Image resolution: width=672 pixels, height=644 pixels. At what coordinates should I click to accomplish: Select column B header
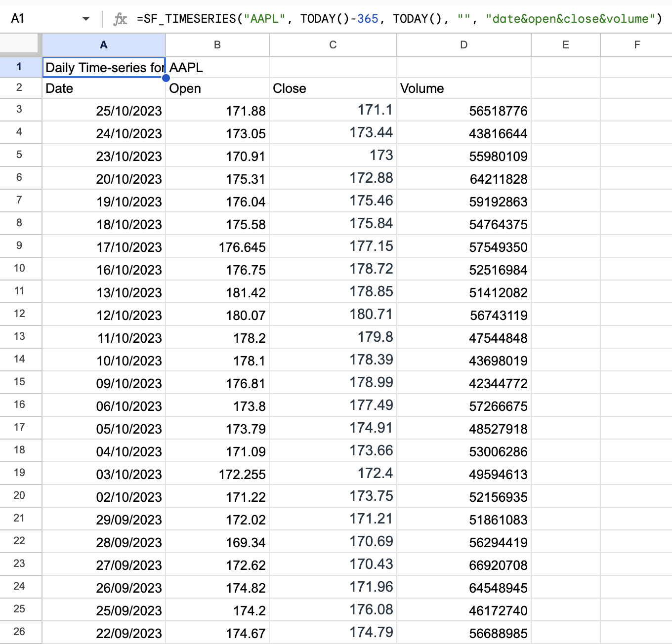217,45
